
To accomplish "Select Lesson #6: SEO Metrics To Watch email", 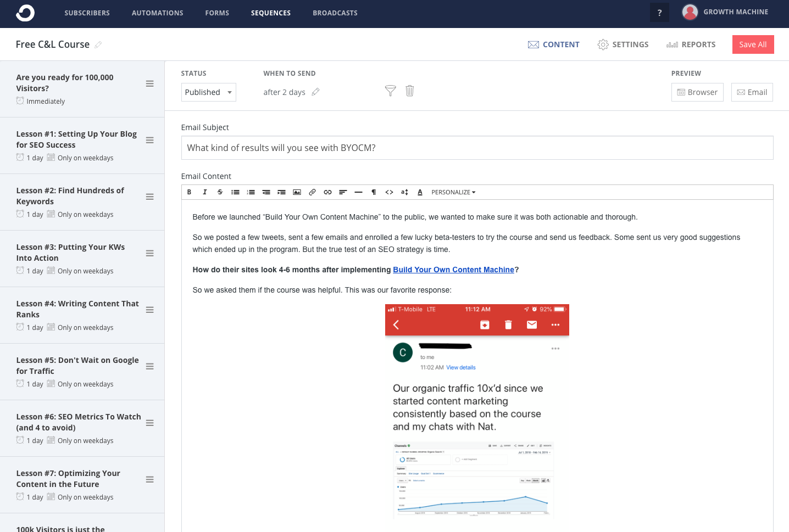I will [82, 428].
